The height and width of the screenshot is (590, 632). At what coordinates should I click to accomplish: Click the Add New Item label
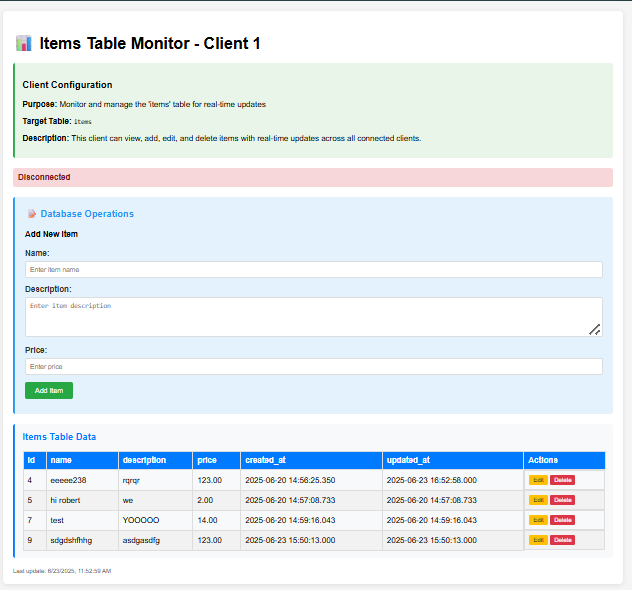[x=51, y=234]
